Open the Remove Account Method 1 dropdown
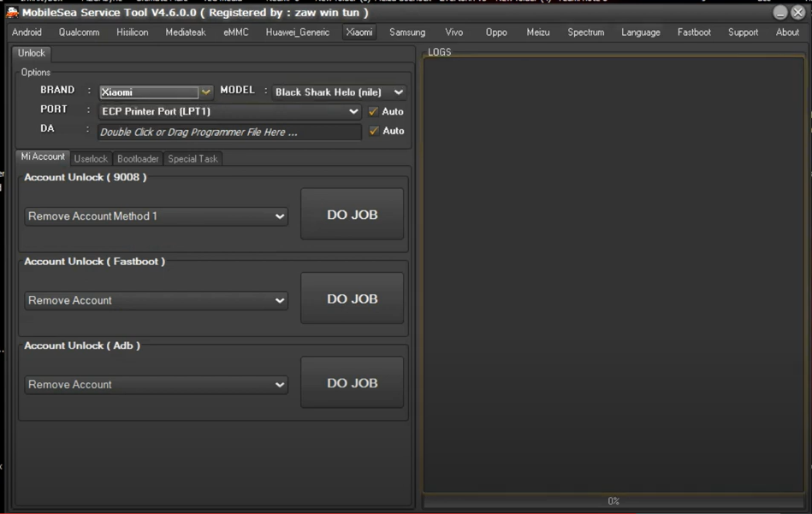Screen dimensions: 812x514 pos(156,216)
